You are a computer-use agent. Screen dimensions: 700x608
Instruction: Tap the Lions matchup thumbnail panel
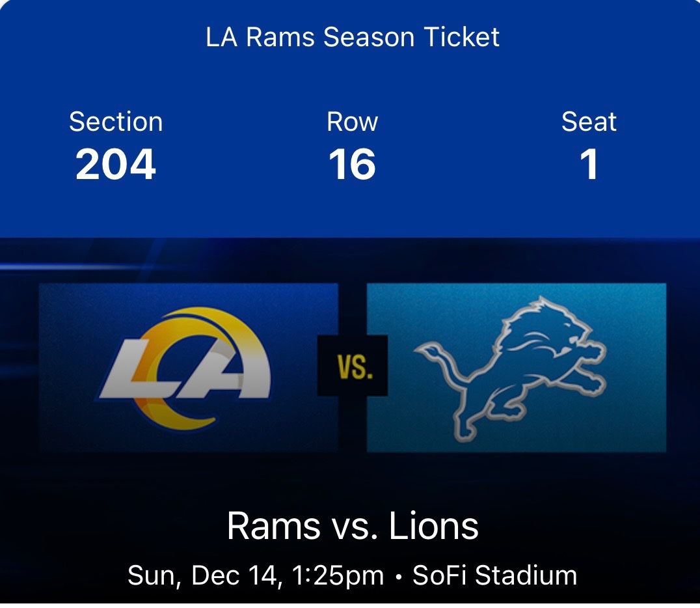(x=517, y=368)
